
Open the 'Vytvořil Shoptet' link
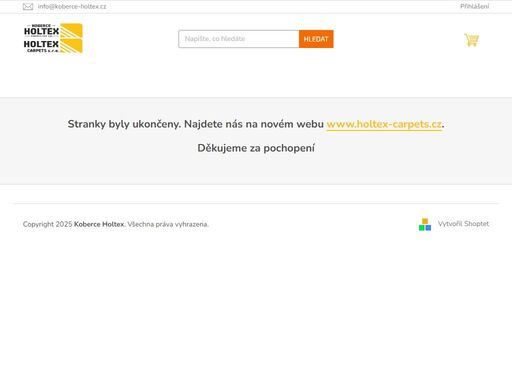[x=463, y=224]
